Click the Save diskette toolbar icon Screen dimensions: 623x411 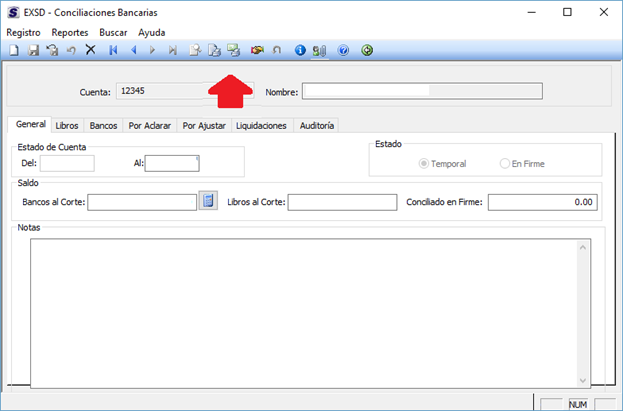[x=33, y=50]
